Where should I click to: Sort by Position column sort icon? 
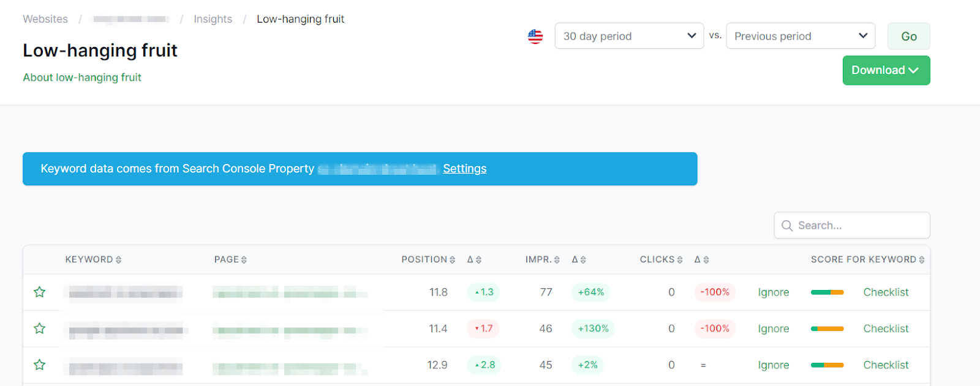453,260
